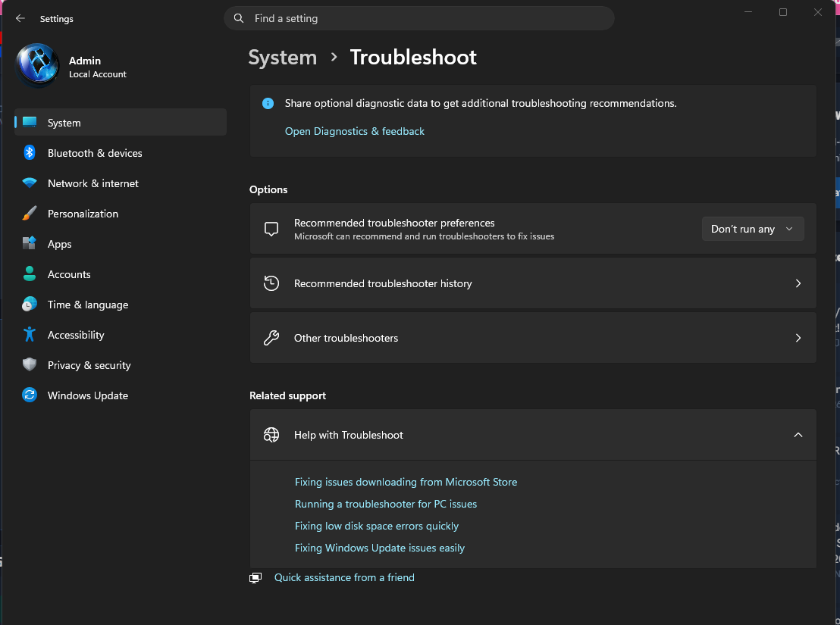Click the chat bubble troubleshooter preferences icon
Viewport: 840px width, 625px height.
(x=271, y=229)
